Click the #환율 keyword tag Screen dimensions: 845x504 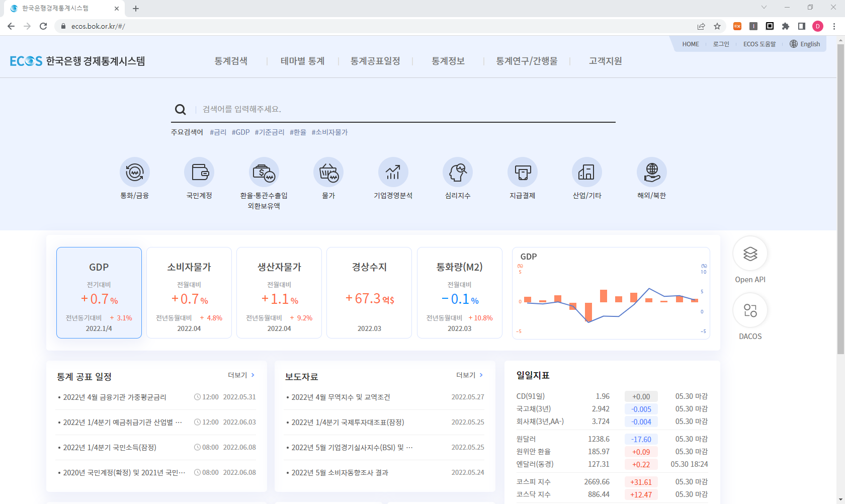[298, 132]
